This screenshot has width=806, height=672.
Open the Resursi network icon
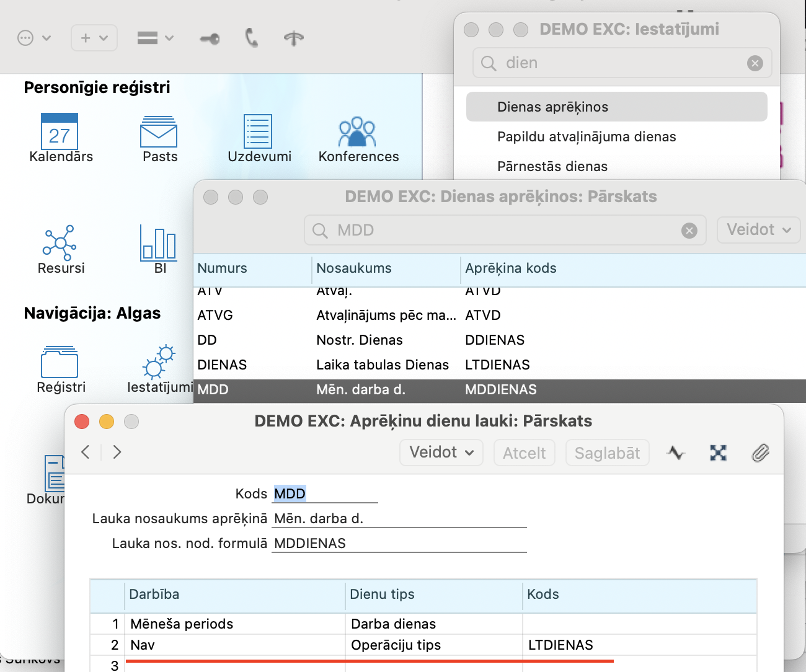60,243
